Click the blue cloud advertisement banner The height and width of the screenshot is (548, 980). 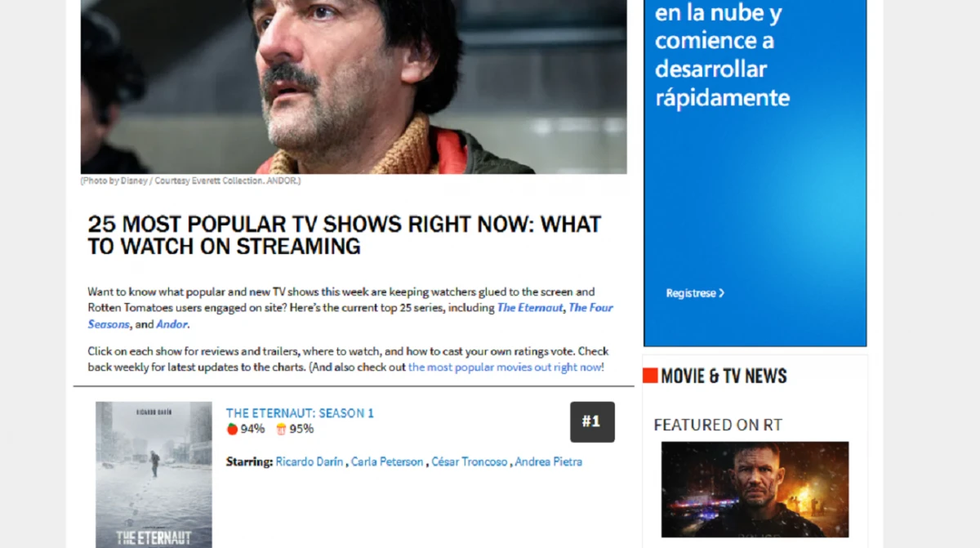click(755, 173)
